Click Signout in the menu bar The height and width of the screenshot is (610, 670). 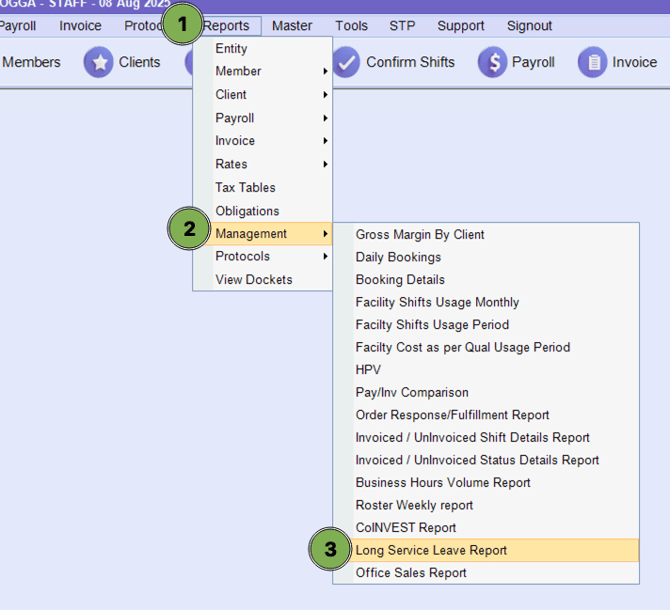(x=529, y=26)
